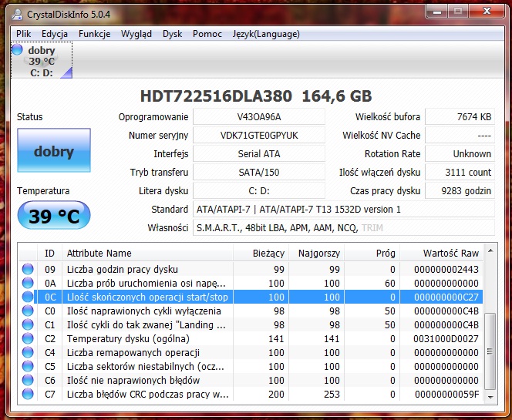Click the Bieżący column header
The image size is (512, 420).
[x=261, y=254]
